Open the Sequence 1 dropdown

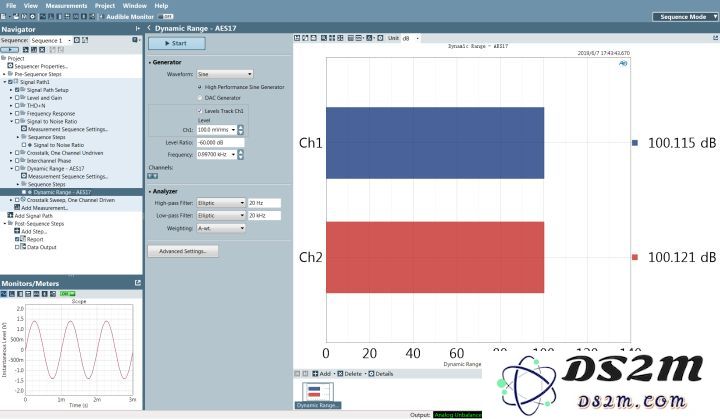51,40
